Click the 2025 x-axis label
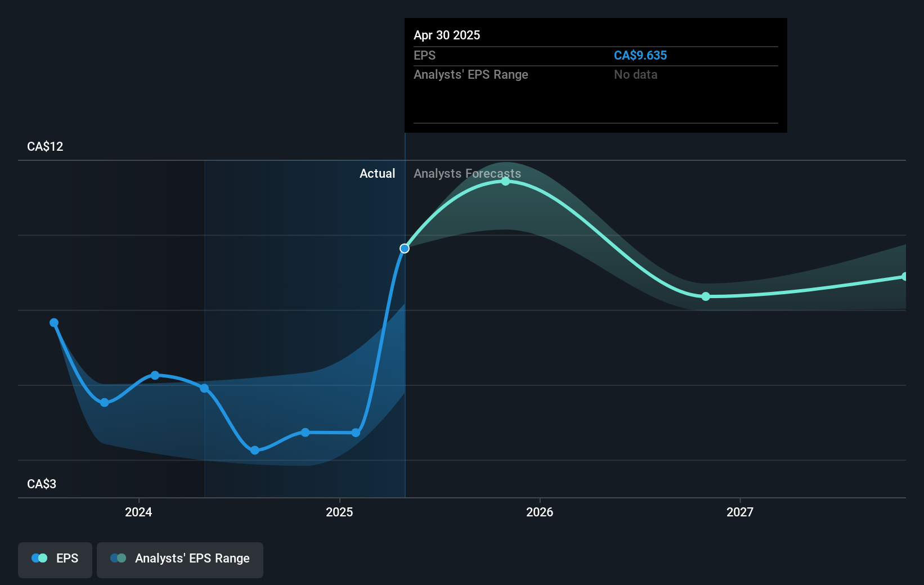Viewport: 924px width, 585px height. click(x=339, y=512)
